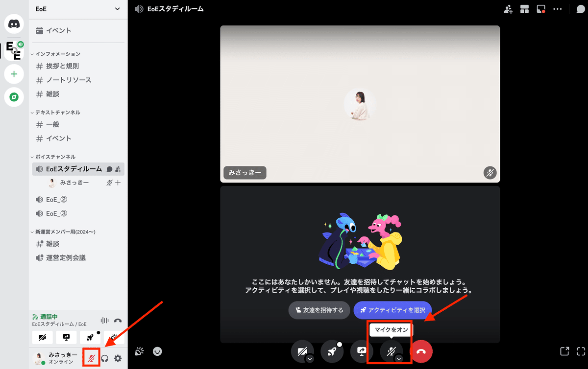Select the EoE server icon

pyautogui.click(x=14, y=50)
